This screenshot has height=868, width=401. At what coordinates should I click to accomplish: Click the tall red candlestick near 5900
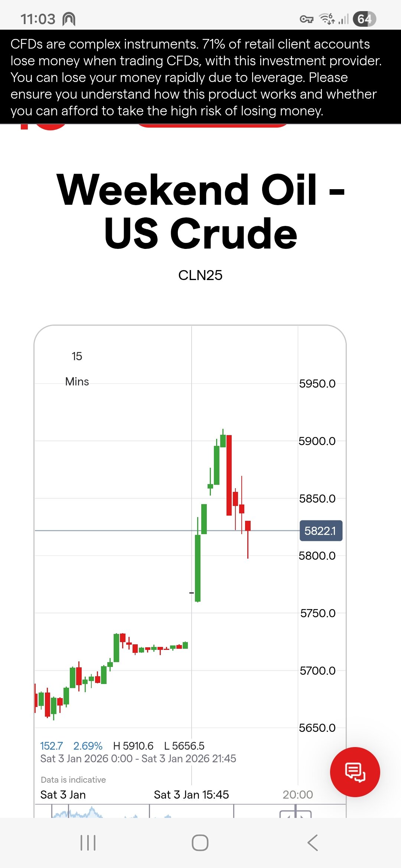229,475
